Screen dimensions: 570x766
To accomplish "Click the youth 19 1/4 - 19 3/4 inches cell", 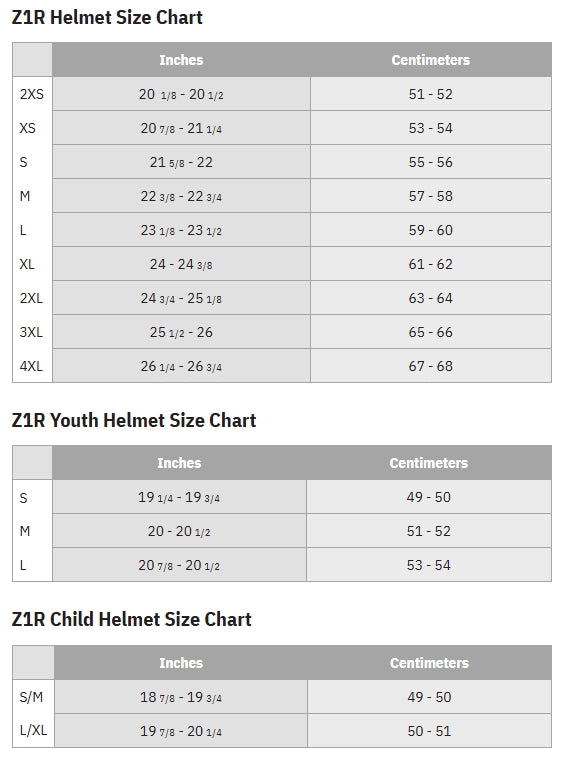I will click(x=179, y=497).
